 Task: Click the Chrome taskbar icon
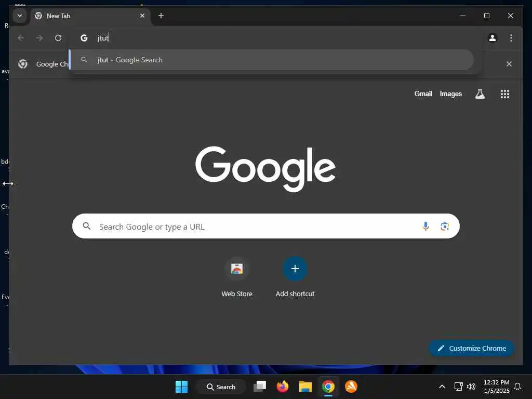(328, 387)
